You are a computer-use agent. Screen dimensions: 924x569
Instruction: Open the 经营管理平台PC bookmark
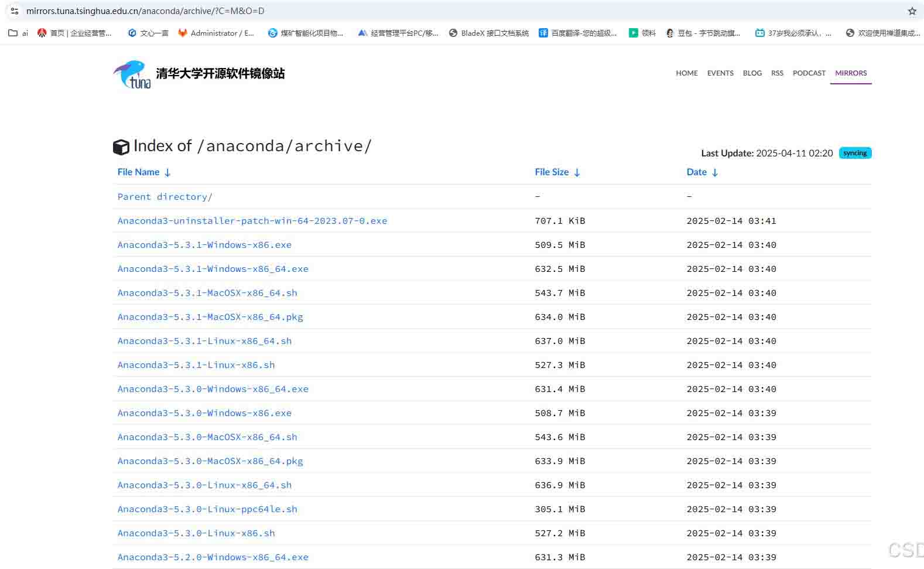coord(398,33)
